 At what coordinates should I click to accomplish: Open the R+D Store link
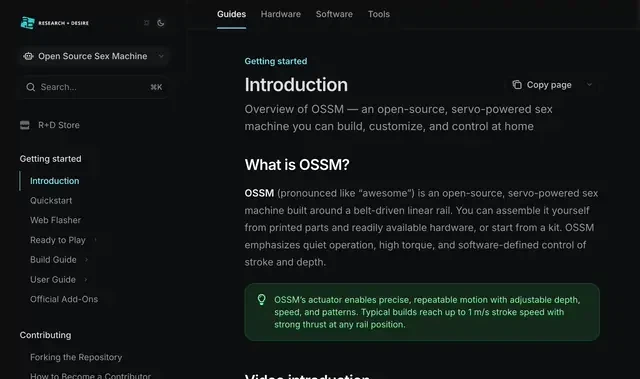point(59,125)
